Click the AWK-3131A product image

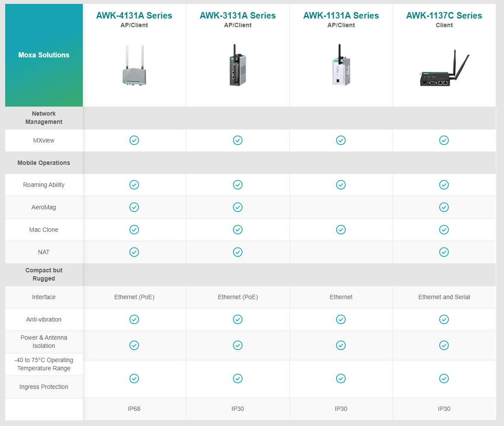237,65
